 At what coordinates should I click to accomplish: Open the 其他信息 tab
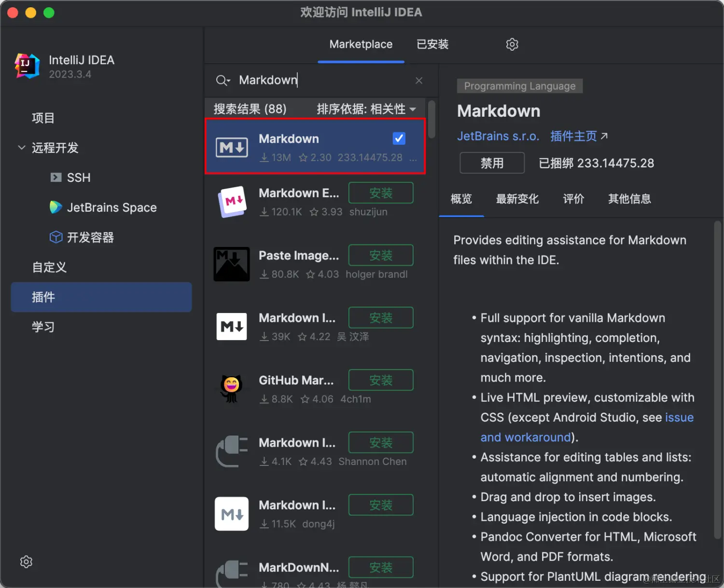[x=629, y=199]
